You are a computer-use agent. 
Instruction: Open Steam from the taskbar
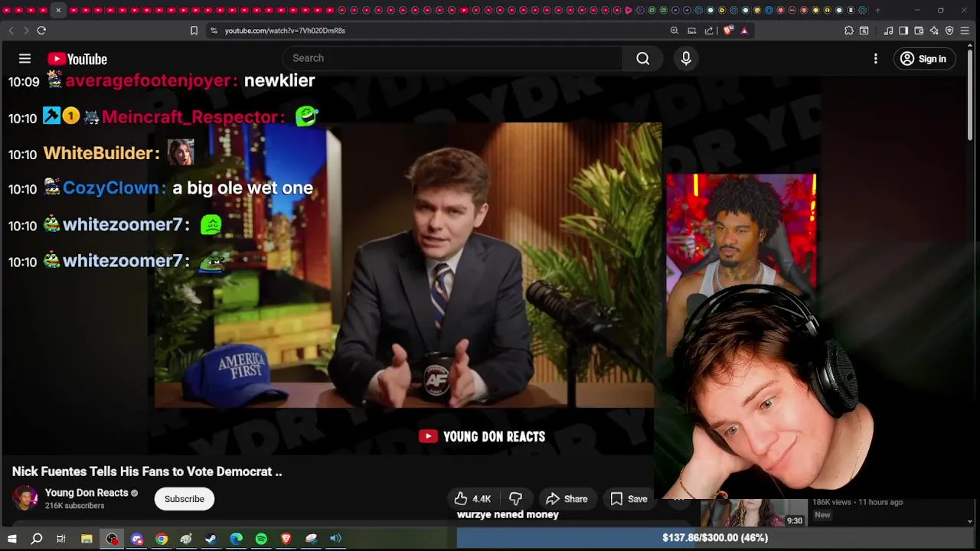[211, 539]
